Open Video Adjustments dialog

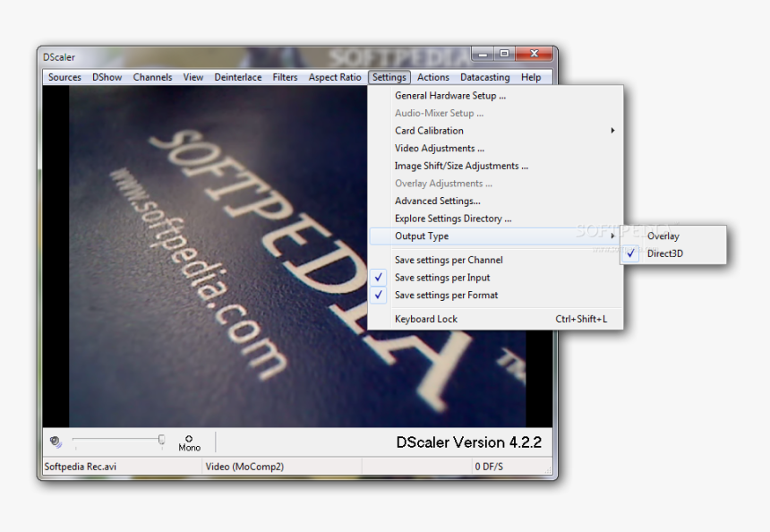[x=495, y=149]
